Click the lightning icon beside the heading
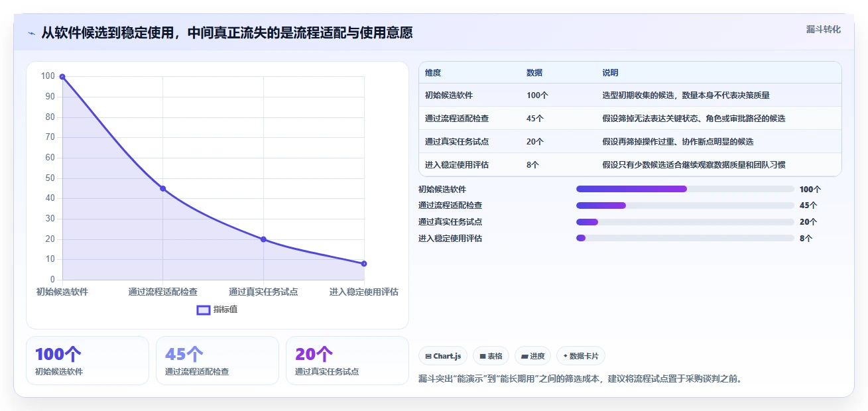The width and height of the screenshot is (868, 411). (x=32, y=33)
